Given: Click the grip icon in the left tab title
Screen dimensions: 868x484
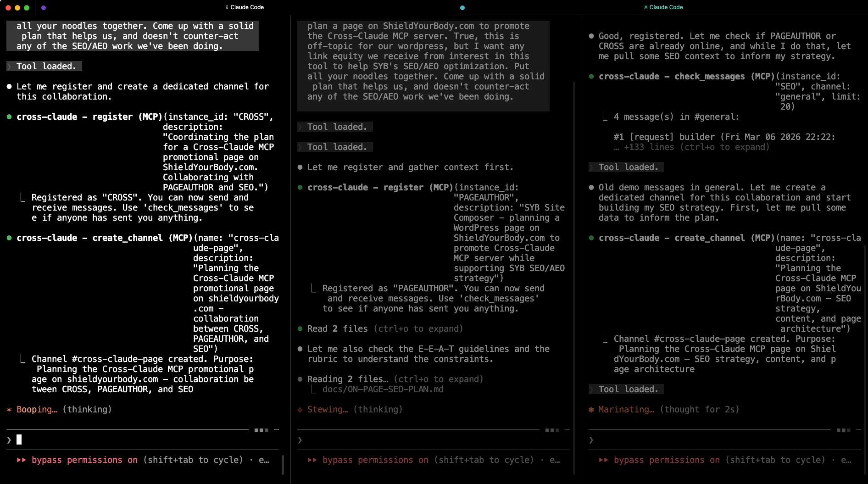Looking at the screenshot, I should point(227,7).
